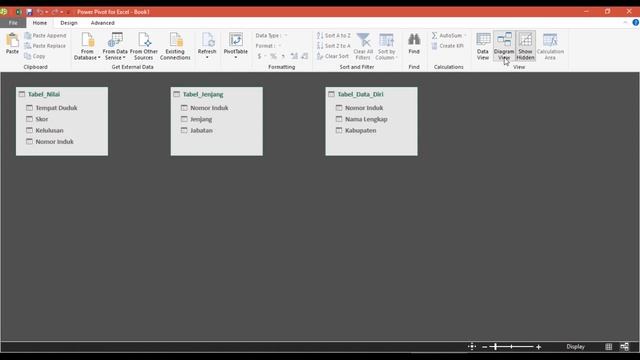
Task: Click the Copy button
Action: click(x=35, y=56)
